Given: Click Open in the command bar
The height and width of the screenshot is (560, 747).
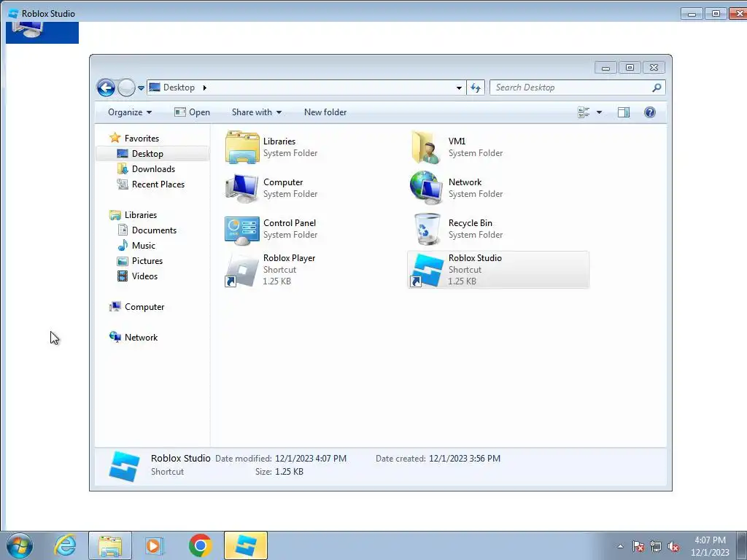Looking at the screenshot, I should click(192, 112).
